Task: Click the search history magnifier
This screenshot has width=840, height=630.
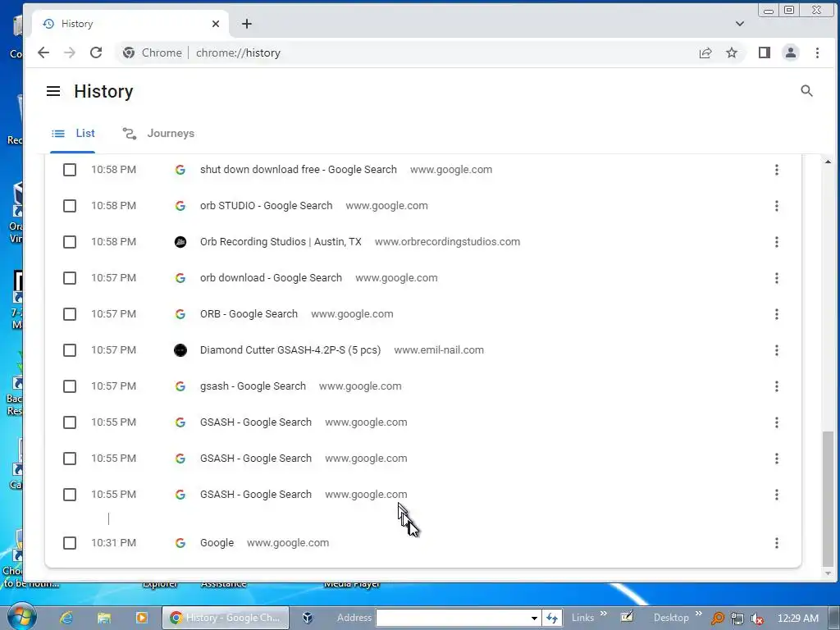Action: click(807, 91)
